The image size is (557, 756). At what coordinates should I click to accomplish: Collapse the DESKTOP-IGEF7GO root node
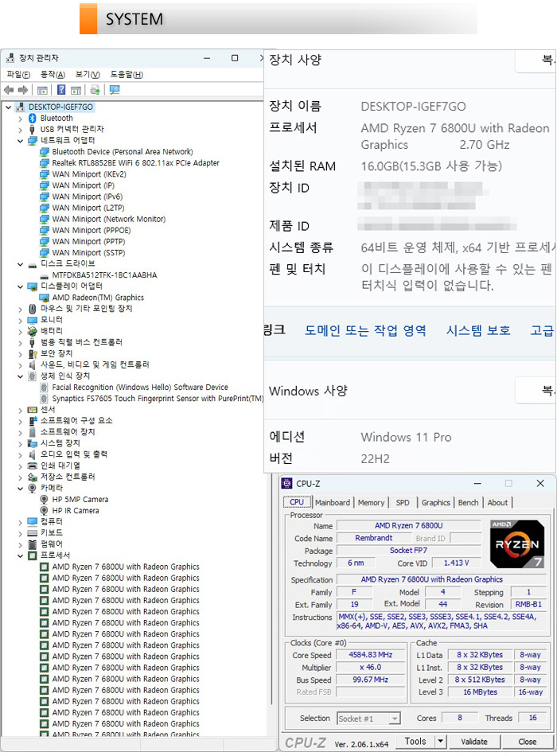[8, 107]
